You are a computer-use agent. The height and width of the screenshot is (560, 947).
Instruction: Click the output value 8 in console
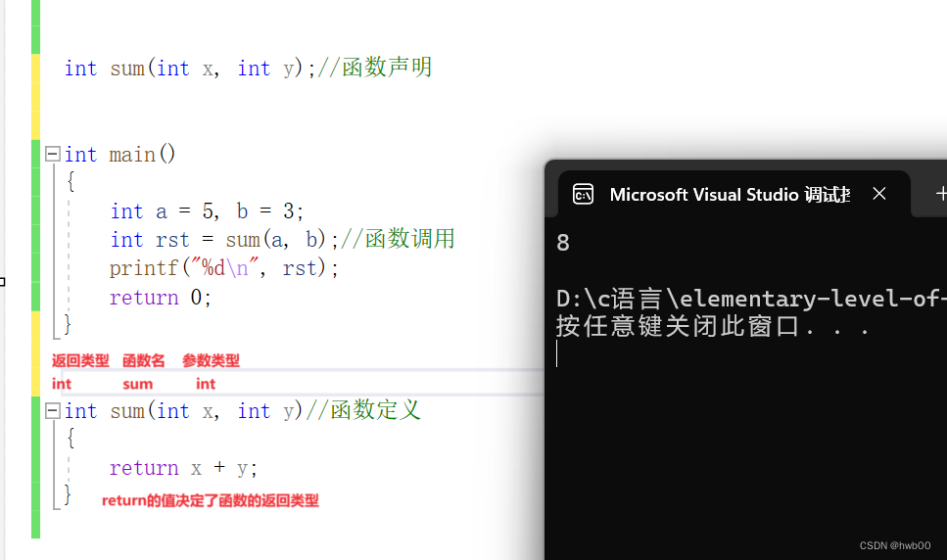[x=563, y=243]
